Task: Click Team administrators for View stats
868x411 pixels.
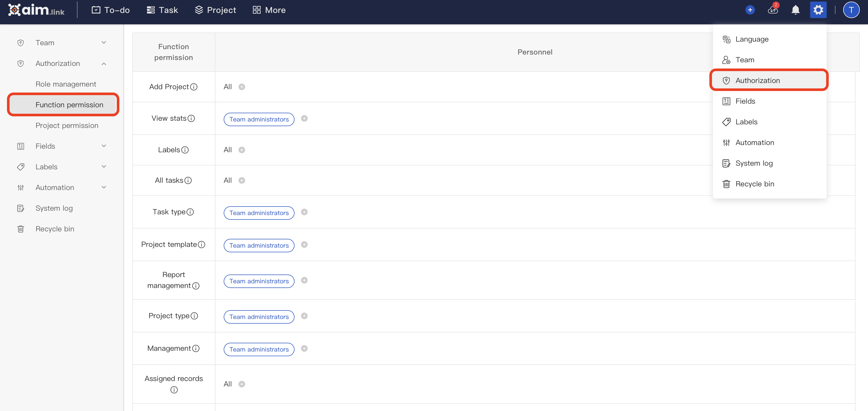Action: click(x=258, y=119)
